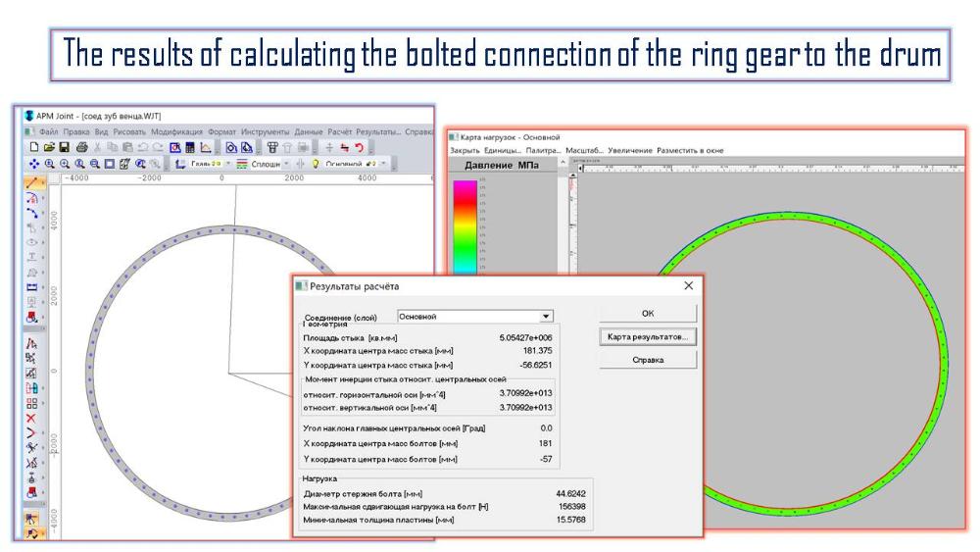Click the pressure color scale legend
The width and height of the screenshot is (980, 552).
click(x=461, y=226)
